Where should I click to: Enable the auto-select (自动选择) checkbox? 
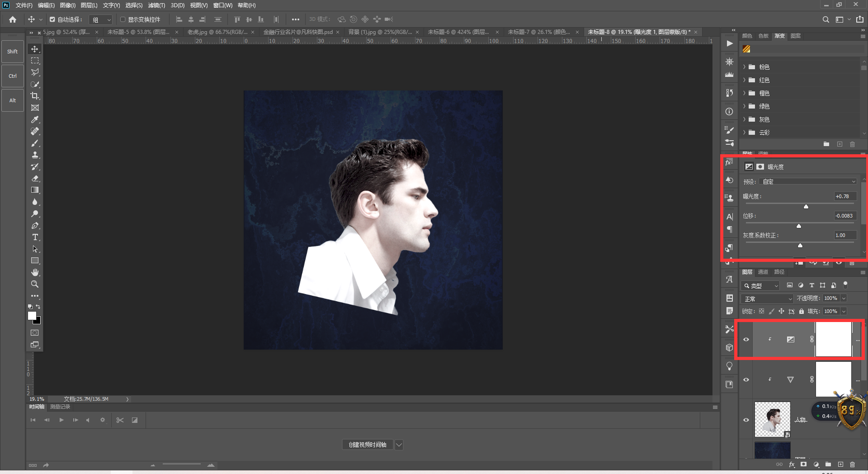pyautogui.click(x=52, y=19)
